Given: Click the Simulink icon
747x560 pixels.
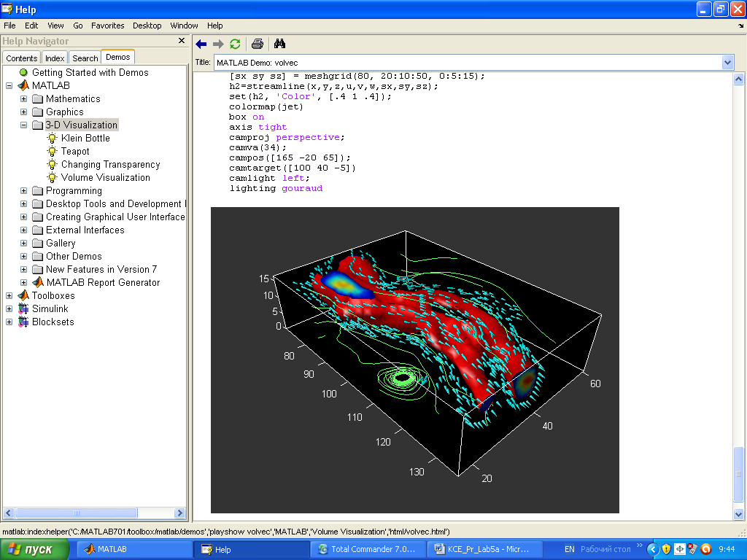Looking at the screenshot, I should (23, 308).
